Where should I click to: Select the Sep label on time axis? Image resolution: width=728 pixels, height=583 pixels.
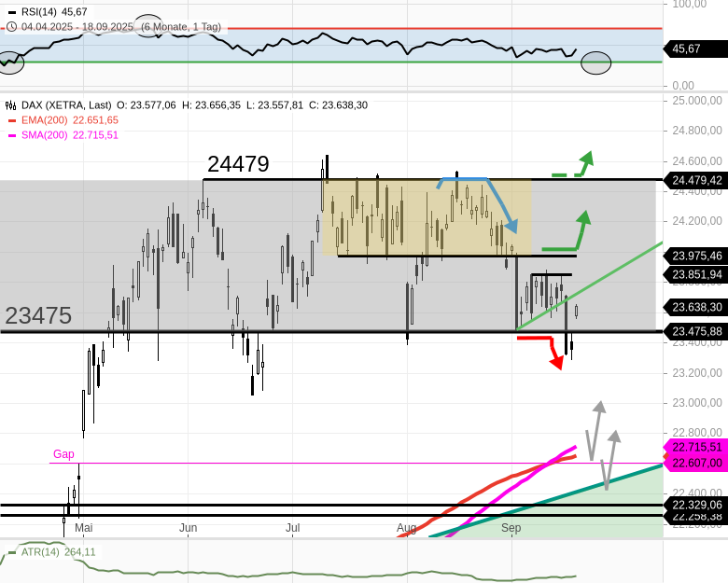coord(511,528)
